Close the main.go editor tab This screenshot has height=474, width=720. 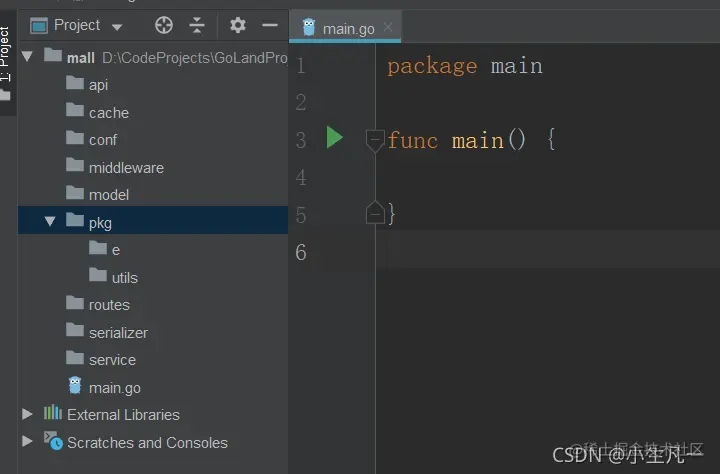(x=388, y=27)
